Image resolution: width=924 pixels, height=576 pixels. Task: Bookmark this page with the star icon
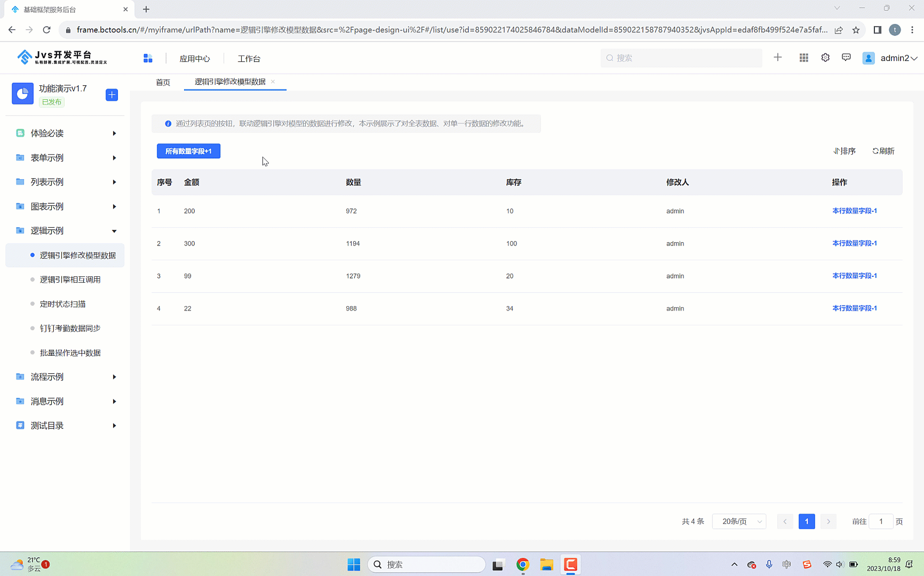pyautogui.click(x=856, y=30)
